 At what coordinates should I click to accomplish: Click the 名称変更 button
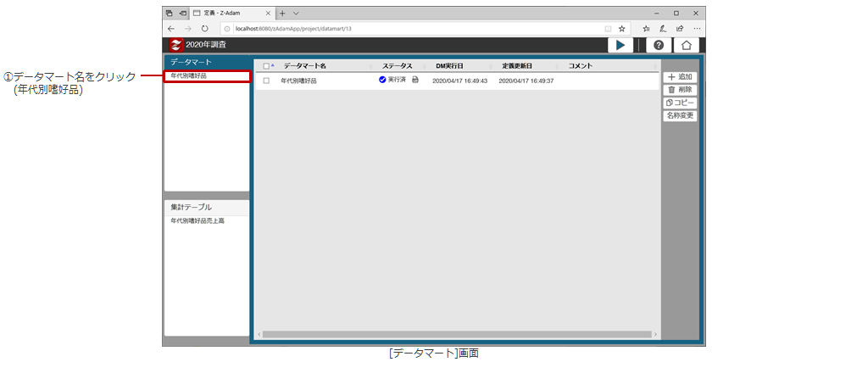(679, 115)
